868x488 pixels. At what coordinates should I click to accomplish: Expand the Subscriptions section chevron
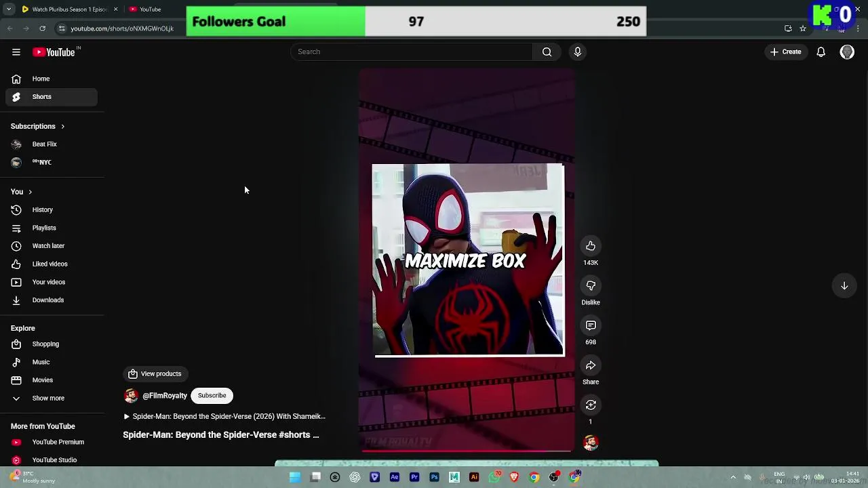pos(62,127)
